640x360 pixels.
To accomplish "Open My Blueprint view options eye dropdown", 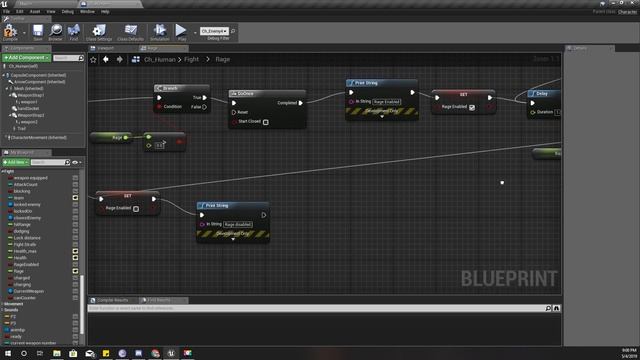I will (77, 162).
